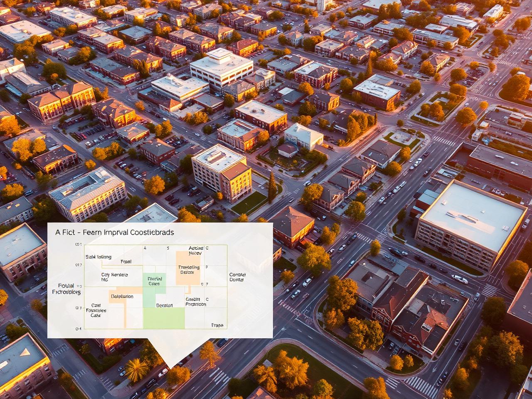
Task: Click the green "Diorial Calen" cell
Action: point(155,281)
